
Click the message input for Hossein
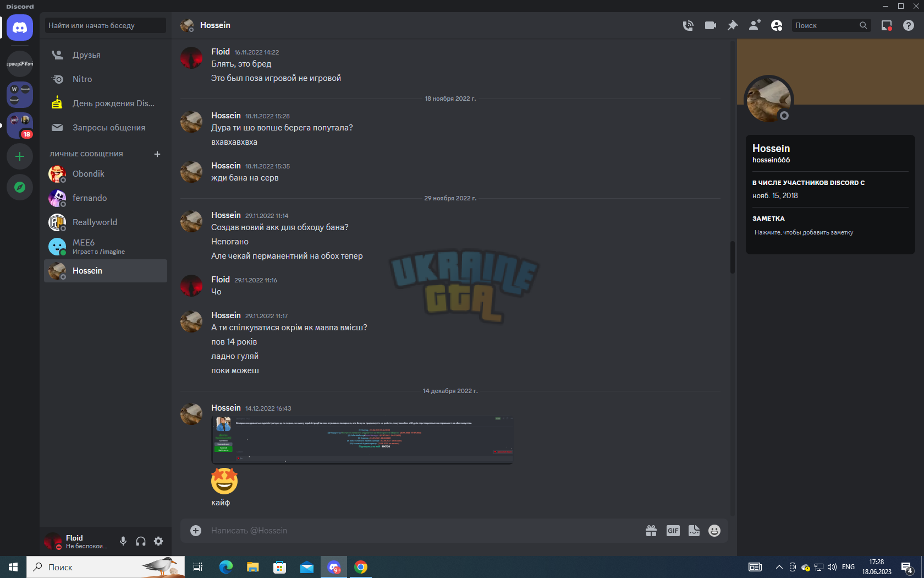pos(424,531)
